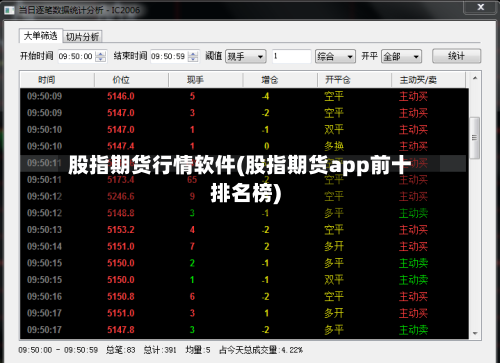The height and width of the screenshot is (363, 500).
Task: Switch to the 大单筛选 tab
Action: [41, 36]
